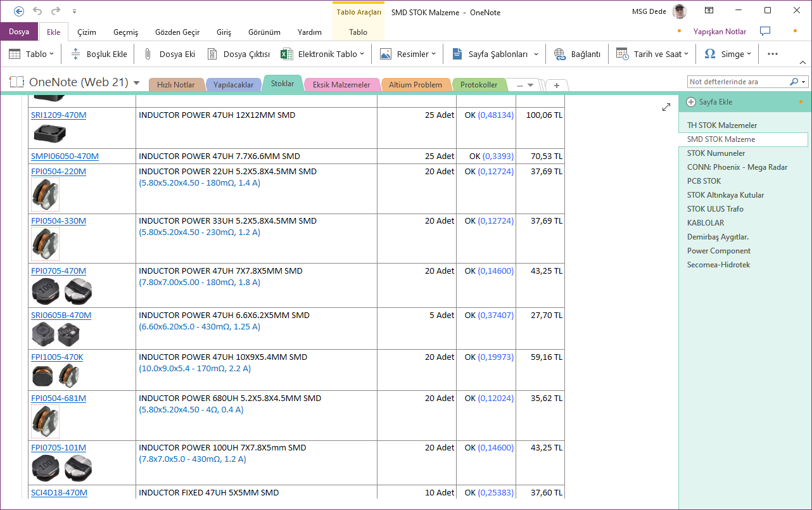
Task: Insert Dosya Çıktısı printout
Action: coord(239,54)
